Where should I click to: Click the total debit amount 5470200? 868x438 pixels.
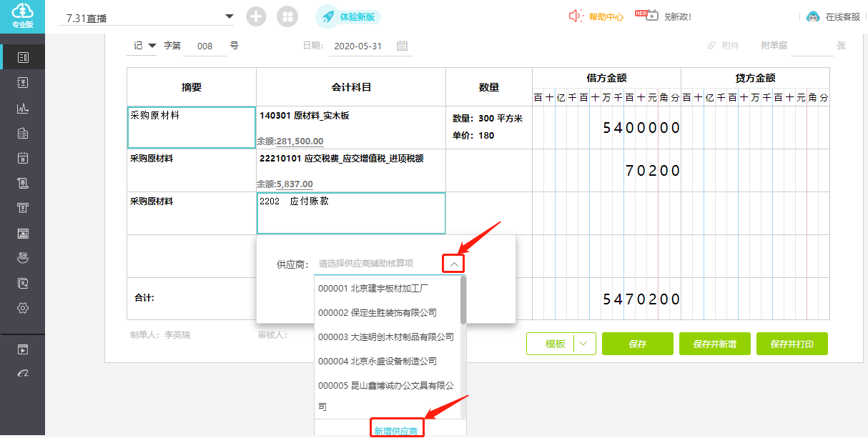pos(641,299)
